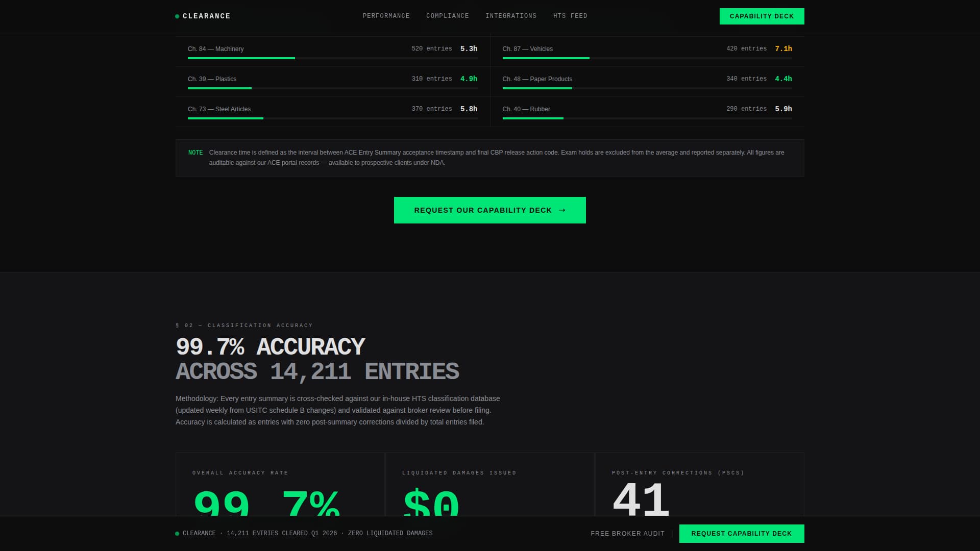Click the Free Broker Audit link

tap(628, 534)
